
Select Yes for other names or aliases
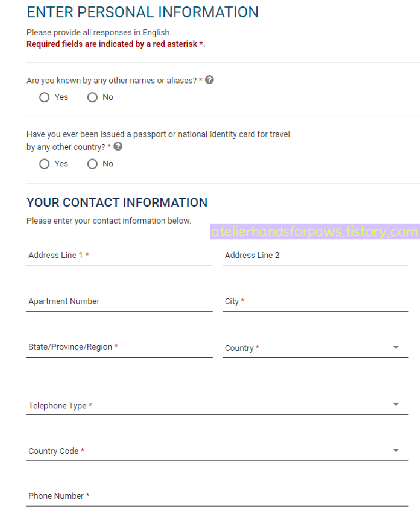point(44,98)
